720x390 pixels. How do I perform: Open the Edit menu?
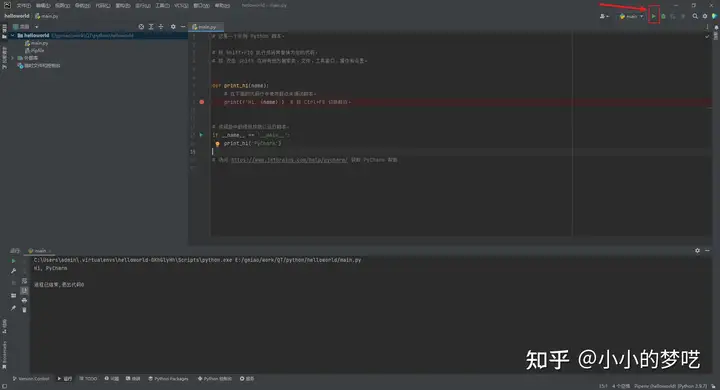pyautogui.click(x=43, y=6)
